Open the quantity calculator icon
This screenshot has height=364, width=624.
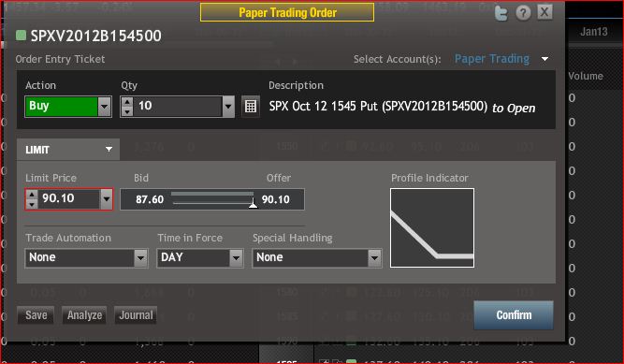click(251, 107)
